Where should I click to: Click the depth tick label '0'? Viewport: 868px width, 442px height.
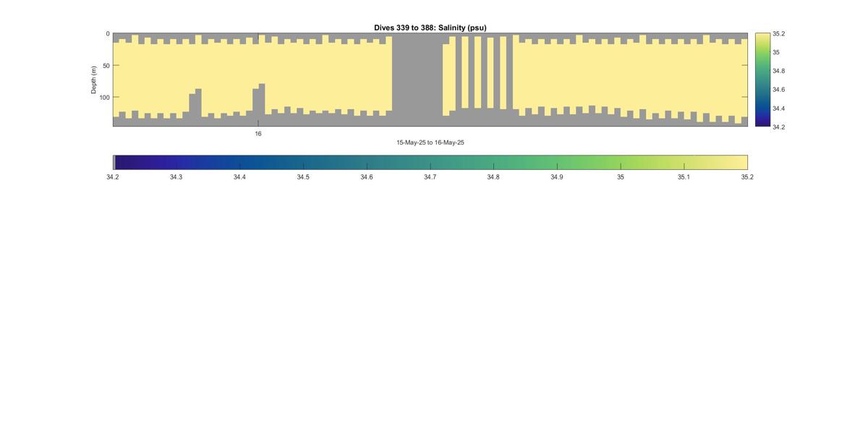[108, 34]
